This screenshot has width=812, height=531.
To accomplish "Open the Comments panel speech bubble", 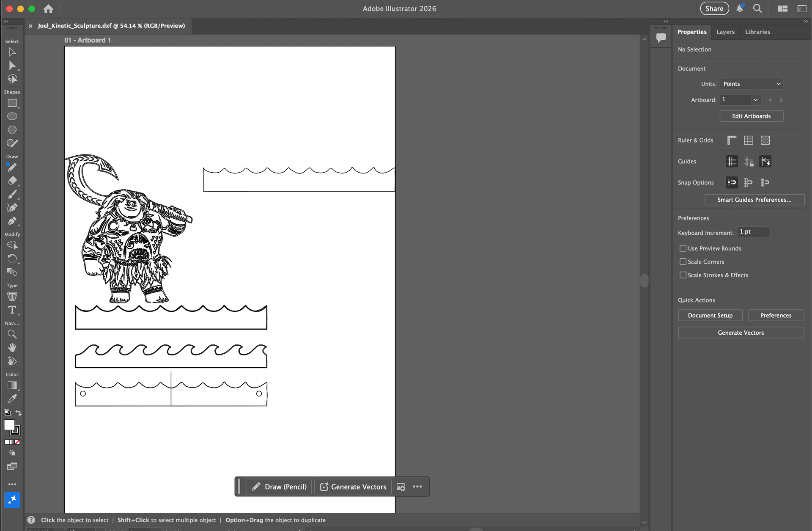I will click(661, 38).
